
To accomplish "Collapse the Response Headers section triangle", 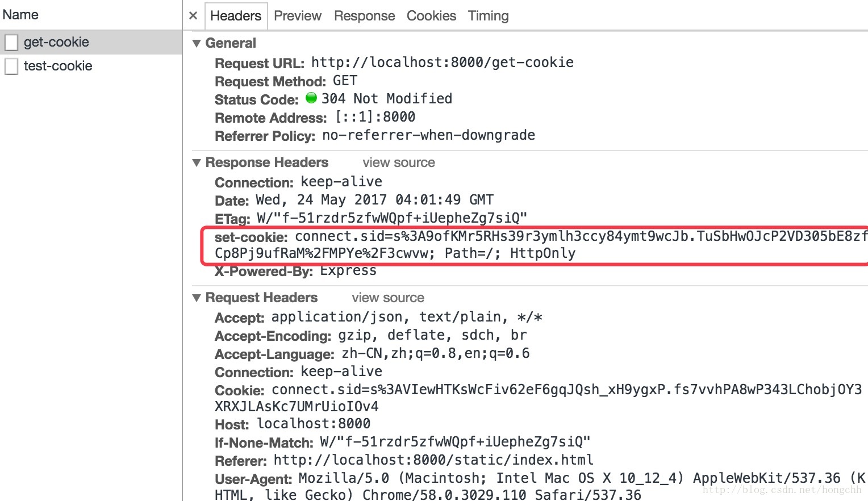I will click(x=197, y=162).
